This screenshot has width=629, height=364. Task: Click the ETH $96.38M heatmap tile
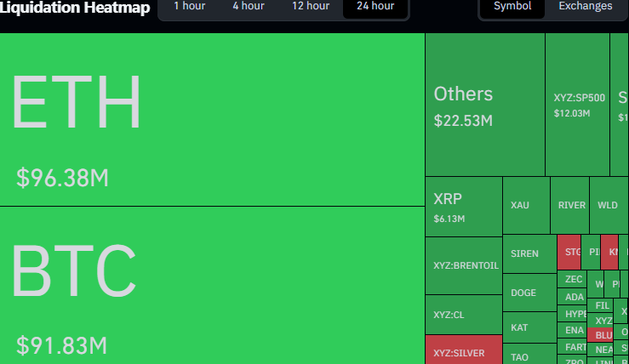click(212, 119)
